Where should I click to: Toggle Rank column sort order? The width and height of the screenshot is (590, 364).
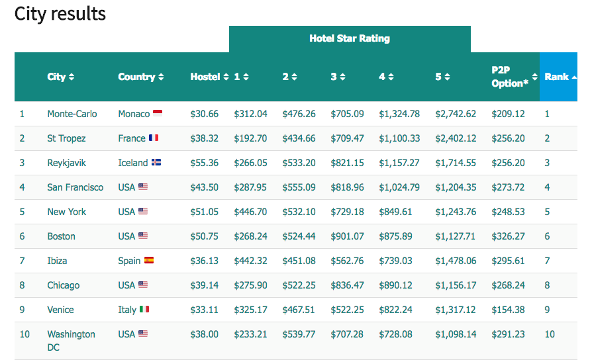pyautogui.click(x=558, y=77)
